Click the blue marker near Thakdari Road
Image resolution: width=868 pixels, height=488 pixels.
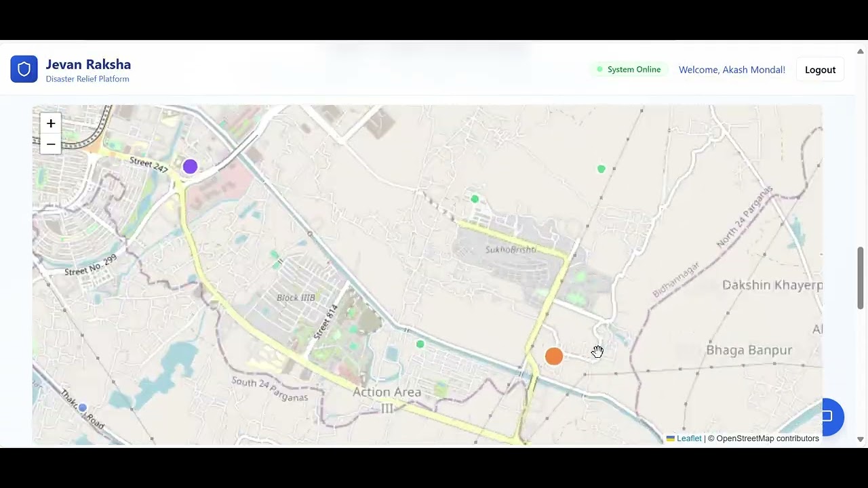point(82,407)
